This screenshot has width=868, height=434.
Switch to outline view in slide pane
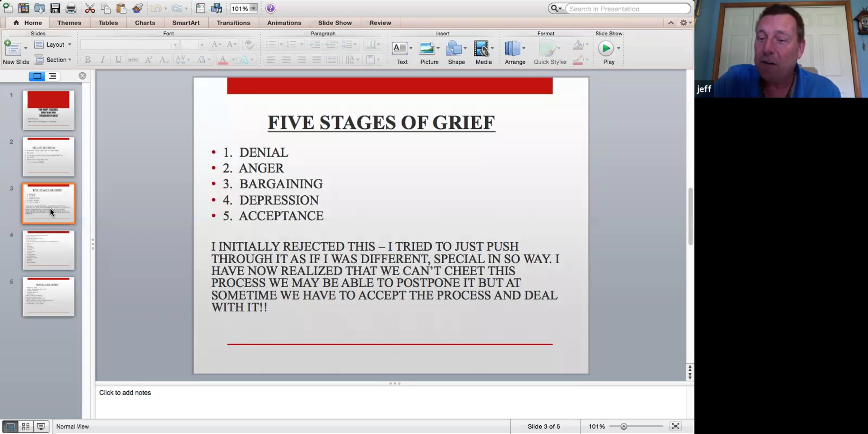click(53, 76)
